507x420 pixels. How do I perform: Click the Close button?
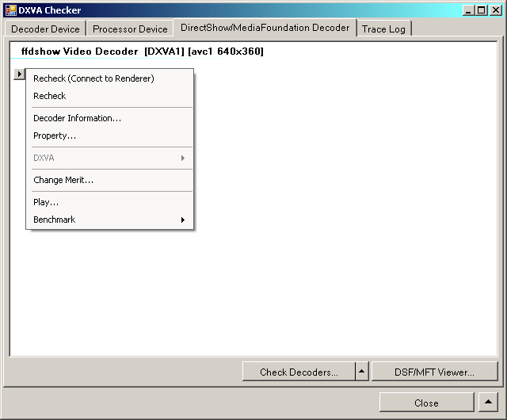426,403
